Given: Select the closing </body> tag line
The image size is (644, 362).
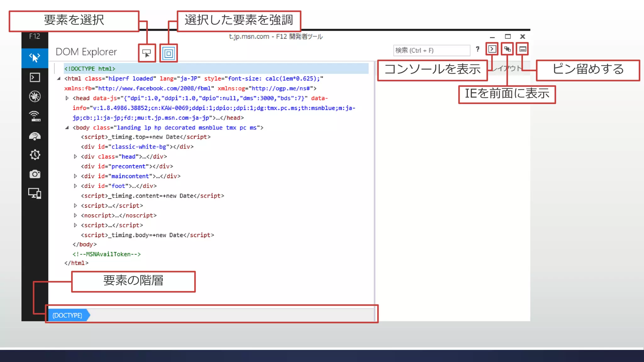Looking at the screenshot, I should (84, 244).
